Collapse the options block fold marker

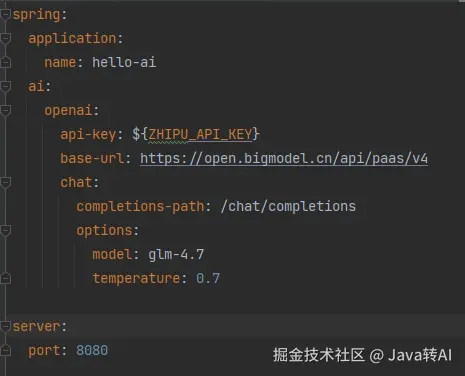[x=5, y=231]
